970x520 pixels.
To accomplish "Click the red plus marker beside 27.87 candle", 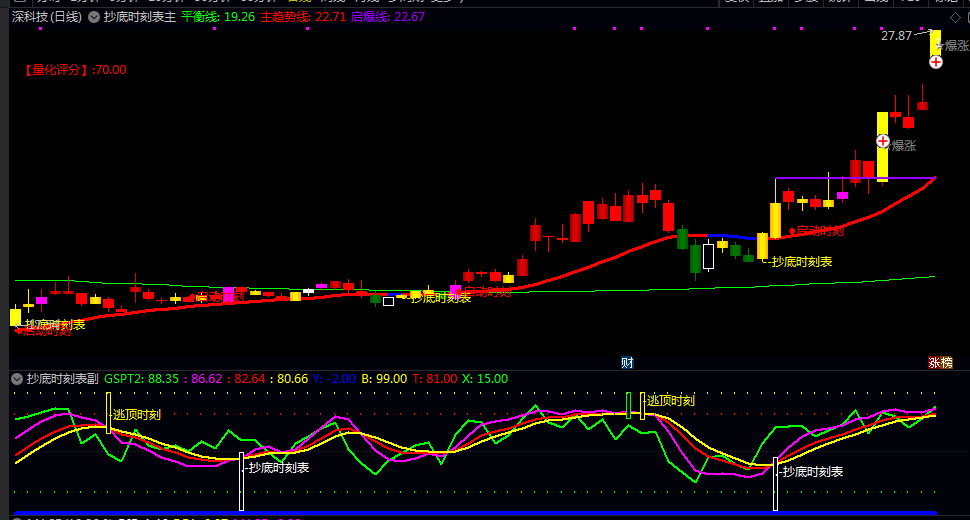I will [x=936, y=62].
